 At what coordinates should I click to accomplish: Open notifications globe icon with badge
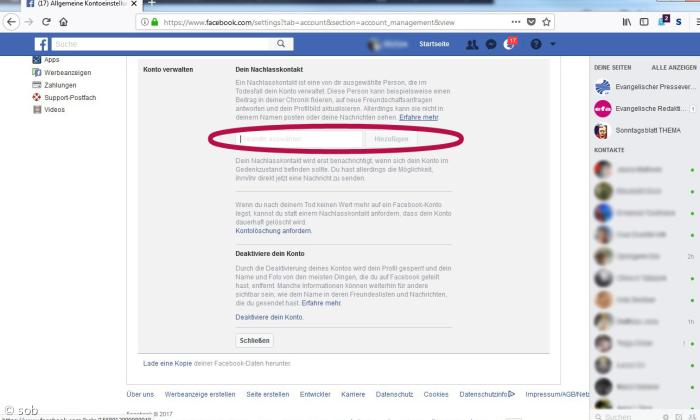pos(509,44)
